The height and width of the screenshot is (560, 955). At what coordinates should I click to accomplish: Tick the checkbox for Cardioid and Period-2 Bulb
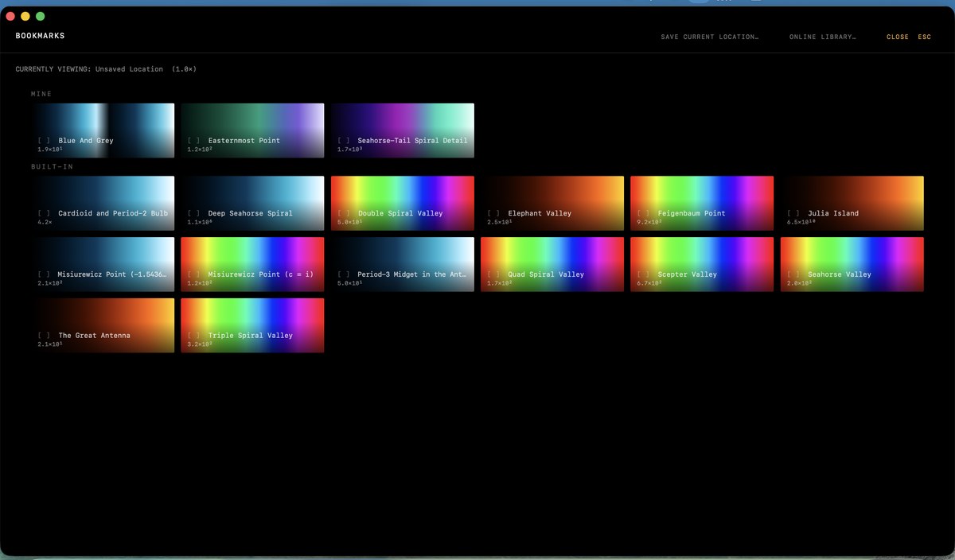pyautogui.click(x=44, y=213)
